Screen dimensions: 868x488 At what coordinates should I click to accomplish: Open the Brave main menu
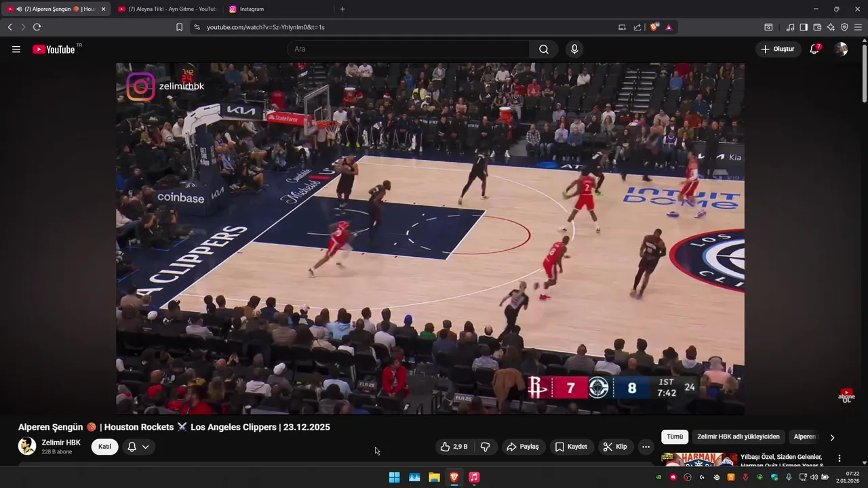pyautogui.click(x=858, y=27)
